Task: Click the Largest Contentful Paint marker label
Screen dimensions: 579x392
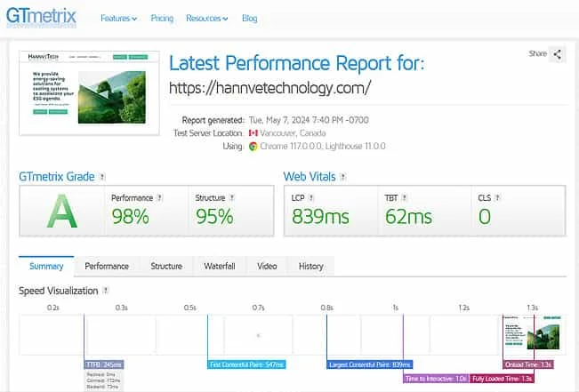Action: point(370,364)
